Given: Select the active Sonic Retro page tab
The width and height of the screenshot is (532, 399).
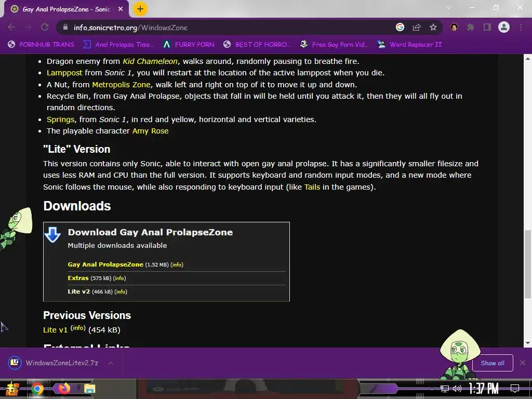Looking at the screenshot, I should 66,9.
